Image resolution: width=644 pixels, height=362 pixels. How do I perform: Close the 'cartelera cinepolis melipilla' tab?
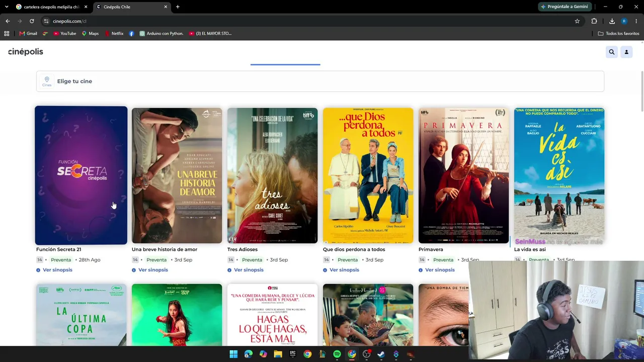[86, 7]
